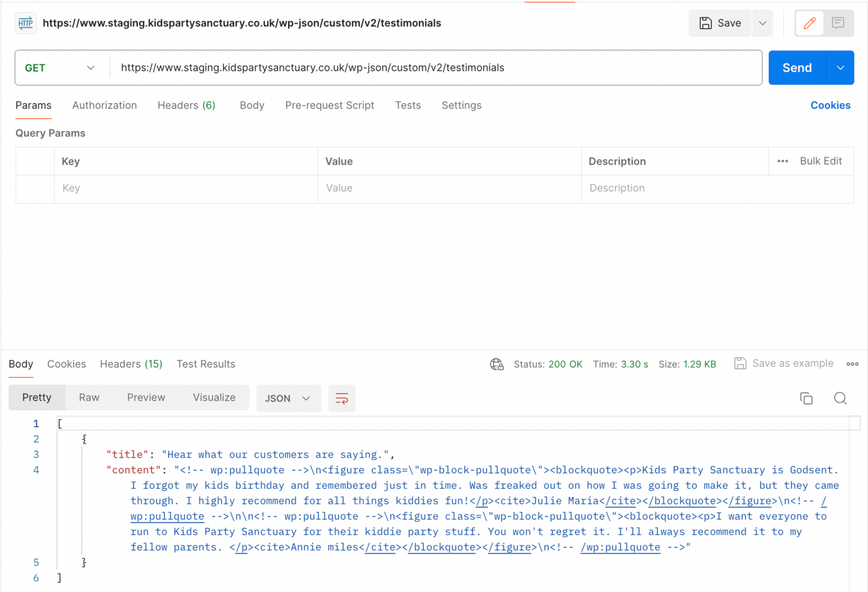Expand the Send button dropdown arrow
Screen dimensions: 868x592
pyautogui.click(x=840, y=68)
